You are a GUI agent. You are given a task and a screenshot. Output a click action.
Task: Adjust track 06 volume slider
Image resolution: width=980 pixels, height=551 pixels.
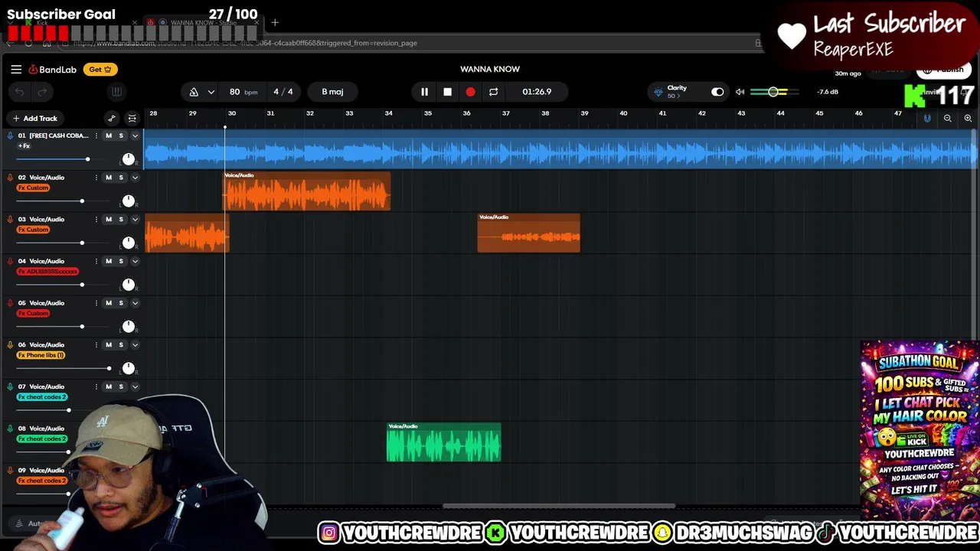64,368
